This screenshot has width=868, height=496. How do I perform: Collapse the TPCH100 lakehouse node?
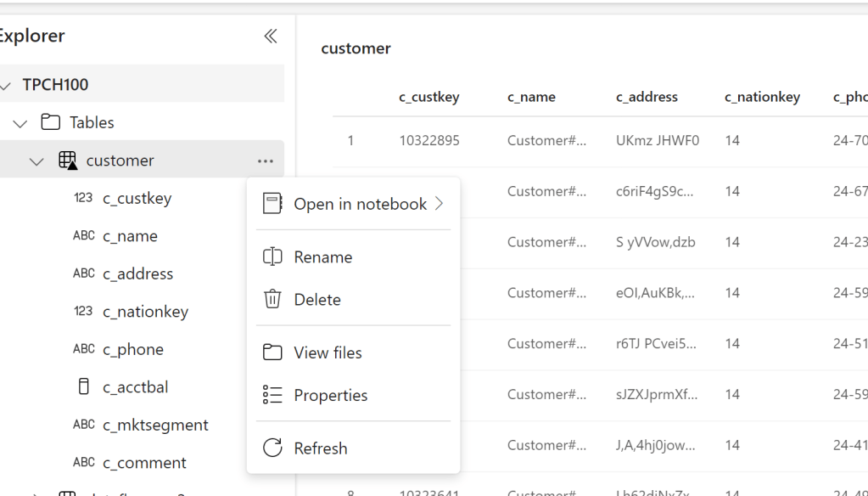pyautogui.click(x=6, y=85)
